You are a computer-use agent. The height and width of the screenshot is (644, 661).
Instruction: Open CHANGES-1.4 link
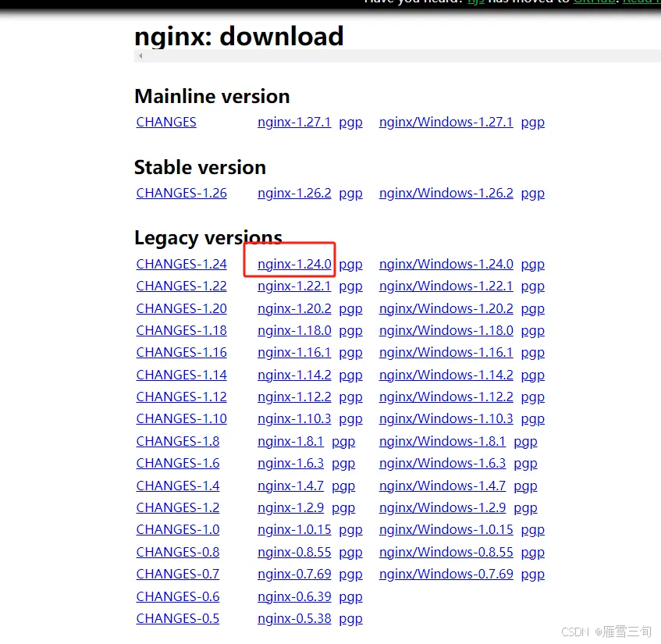177,486
